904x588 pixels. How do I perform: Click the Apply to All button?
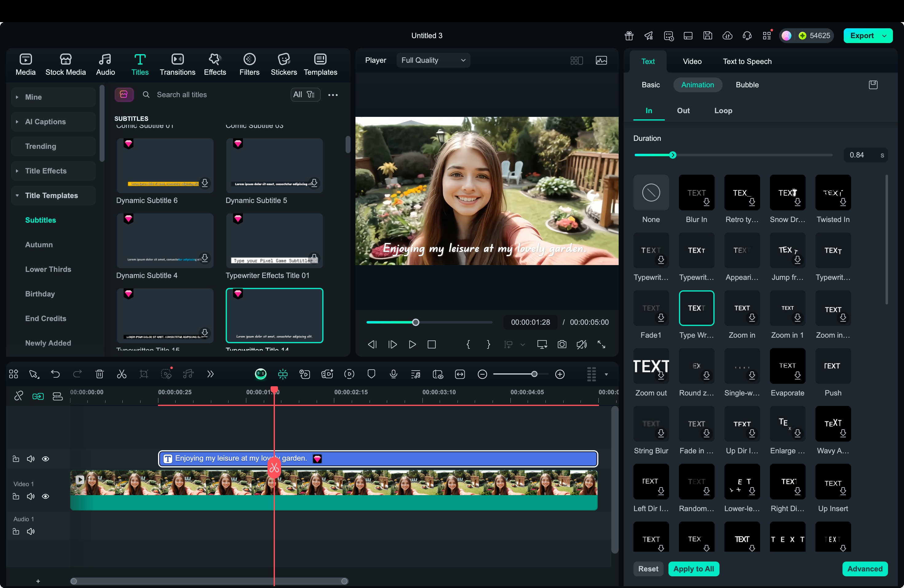coord(693,569)
